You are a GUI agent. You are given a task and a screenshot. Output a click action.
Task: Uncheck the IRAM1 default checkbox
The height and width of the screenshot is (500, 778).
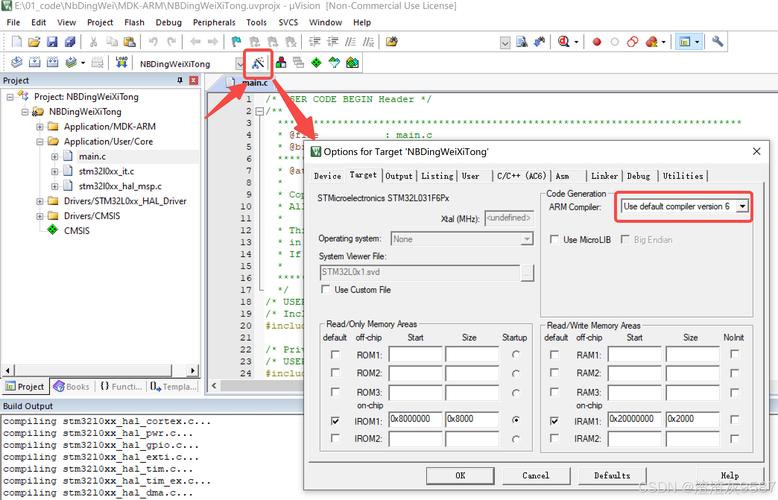coord(554,420)
